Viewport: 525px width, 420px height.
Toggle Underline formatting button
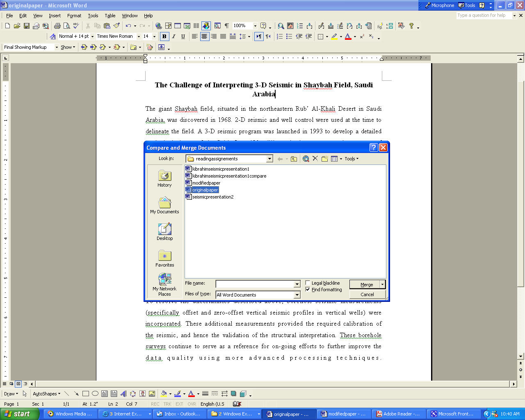click(183, 37)
